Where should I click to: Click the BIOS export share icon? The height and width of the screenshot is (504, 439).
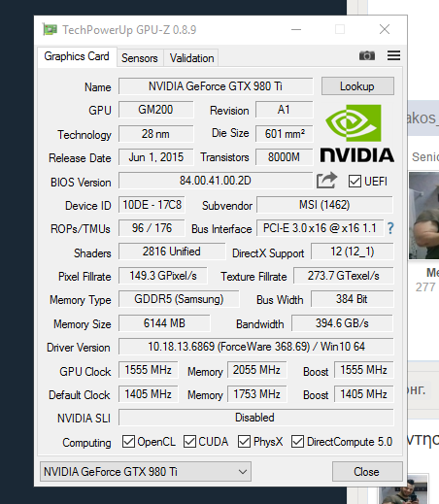326,181
